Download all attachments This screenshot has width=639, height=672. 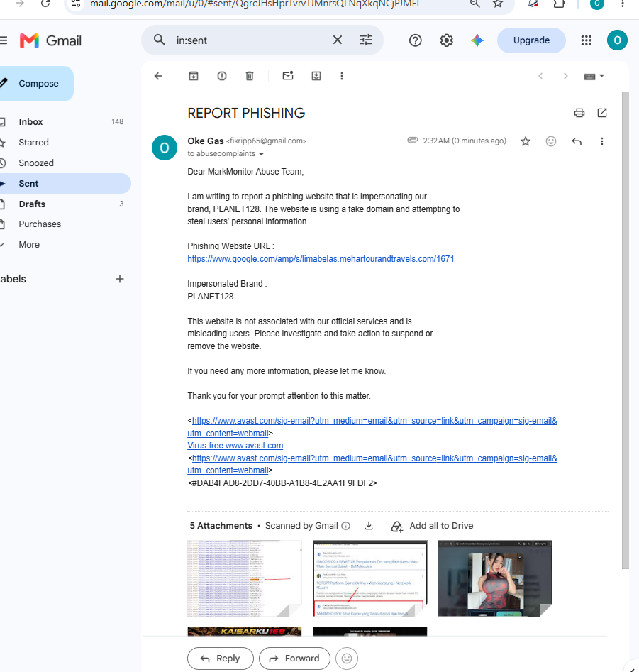coord(368,525)
